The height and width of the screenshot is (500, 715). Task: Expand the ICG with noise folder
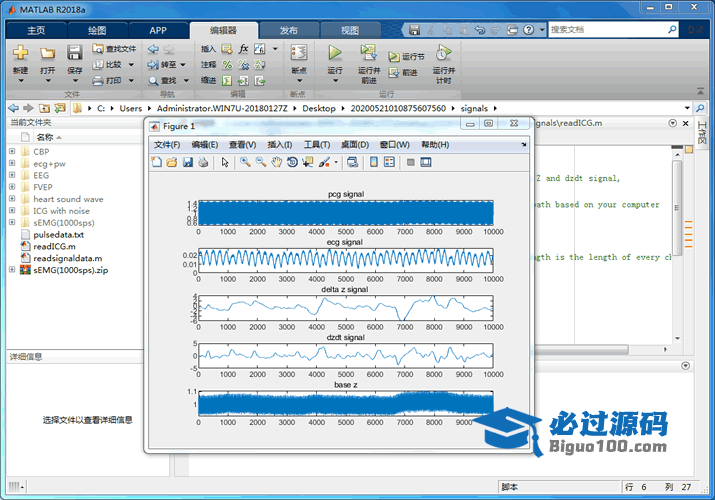coord(12,211)
